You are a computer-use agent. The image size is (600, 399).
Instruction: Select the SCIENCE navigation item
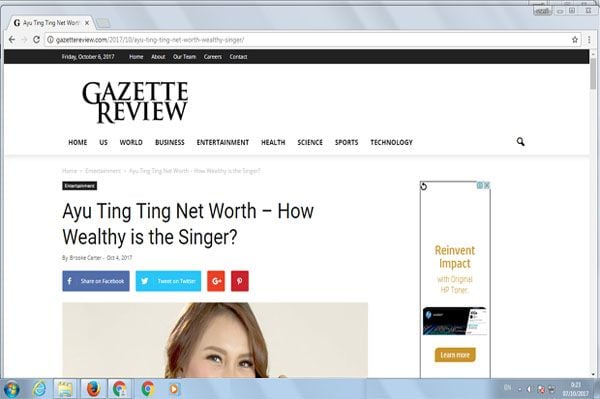click(x=310, y=142)
